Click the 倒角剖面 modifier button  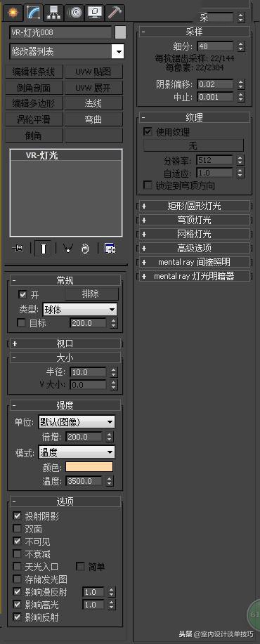(x=34, y=88)
